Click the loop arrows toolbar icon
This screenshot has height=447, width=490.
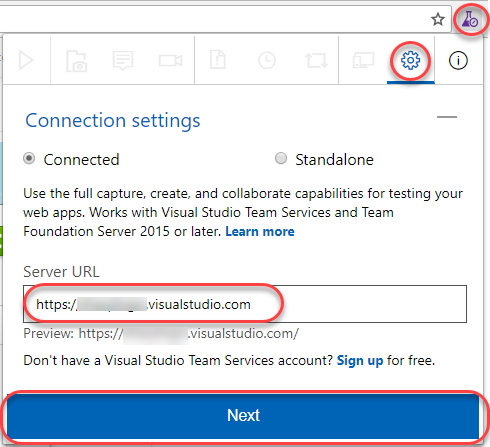316,61
